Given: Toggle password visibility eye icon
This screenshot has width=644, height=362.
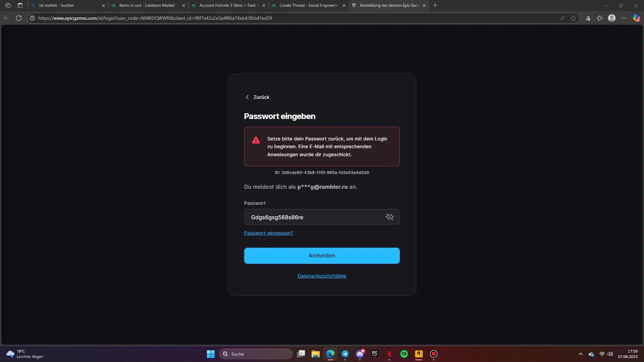Looking at the screenshot, I should 389,217.
